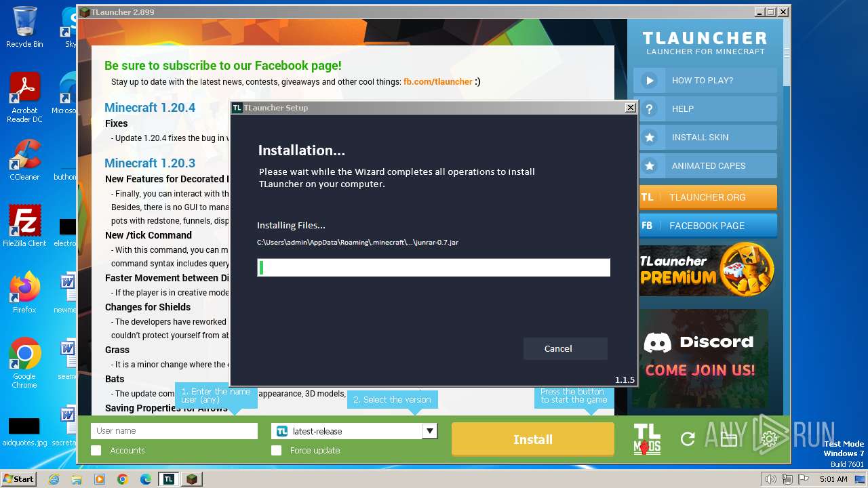
Task: Open ANIMATED CAPES sidebar item
Action: (705, 165)
